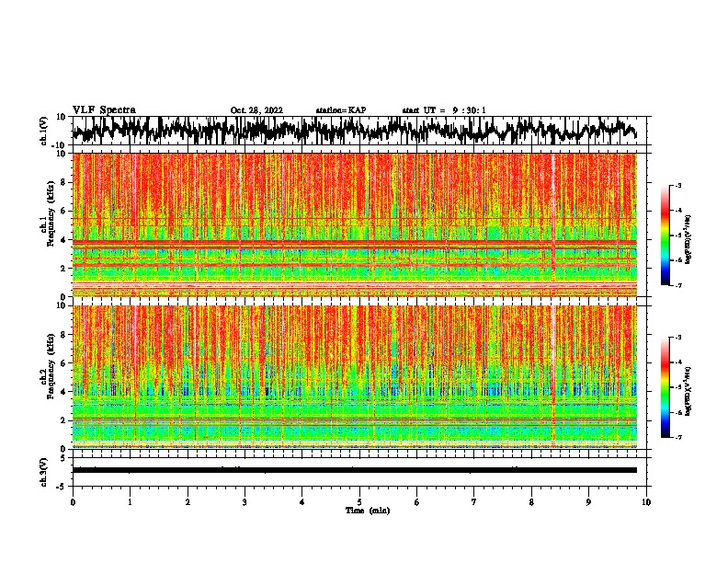Image resolution: width=728 pixels, height=563 pixels.
Task: Click the red 4 kHz band in ch.1 spectrogram
Action: 355,243
